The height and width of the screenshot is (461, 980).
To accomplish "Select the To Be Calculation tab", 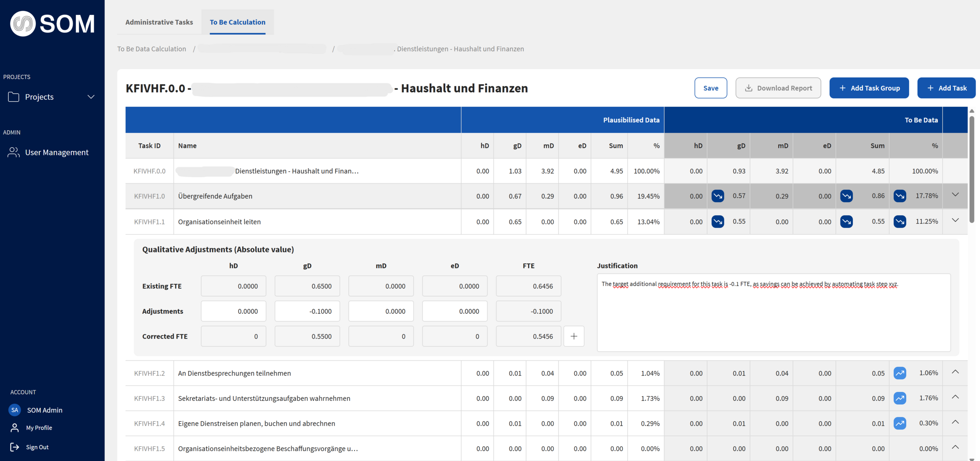I will coord(237,22).
